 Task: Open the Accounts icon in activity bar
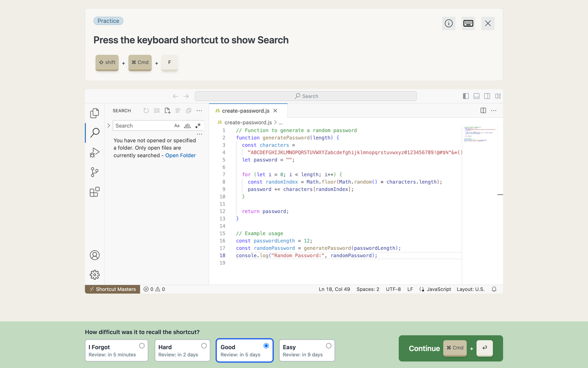95,255
